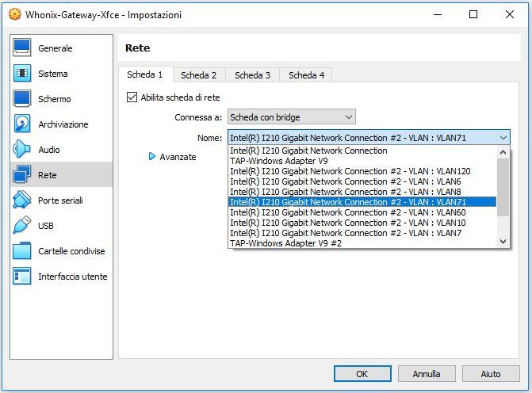Viewport: 532px width, 393px height.
Task: Select the Archiviazione disk icon
Action: click(22, 124)
